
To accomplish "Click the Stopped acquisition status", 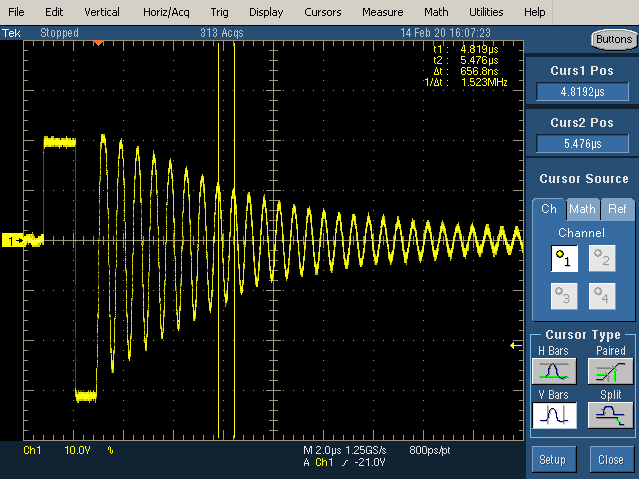I will tap(59, 33).
